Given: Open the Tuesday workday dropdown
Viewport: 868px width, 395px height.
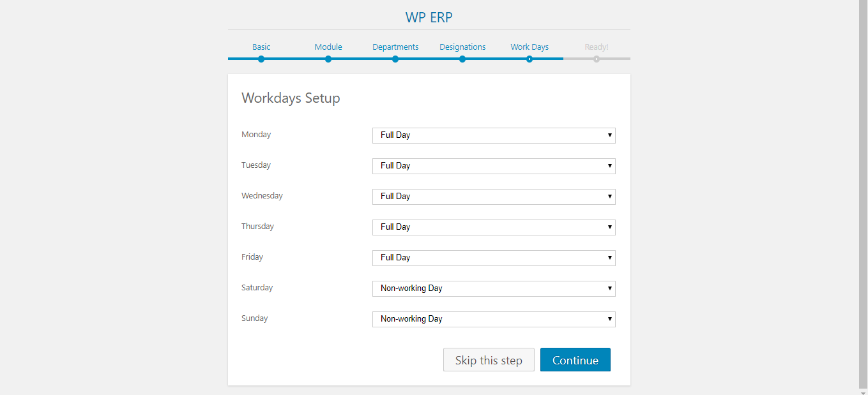Looking at the screenshot, I should tap(494, 166).
